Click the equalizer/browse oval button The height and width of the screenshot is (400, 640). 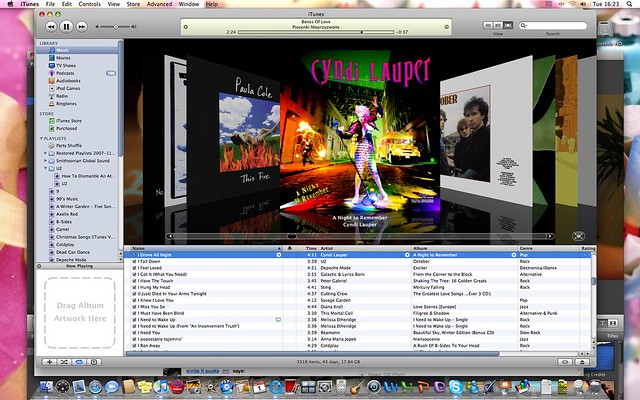coord(565,362)
